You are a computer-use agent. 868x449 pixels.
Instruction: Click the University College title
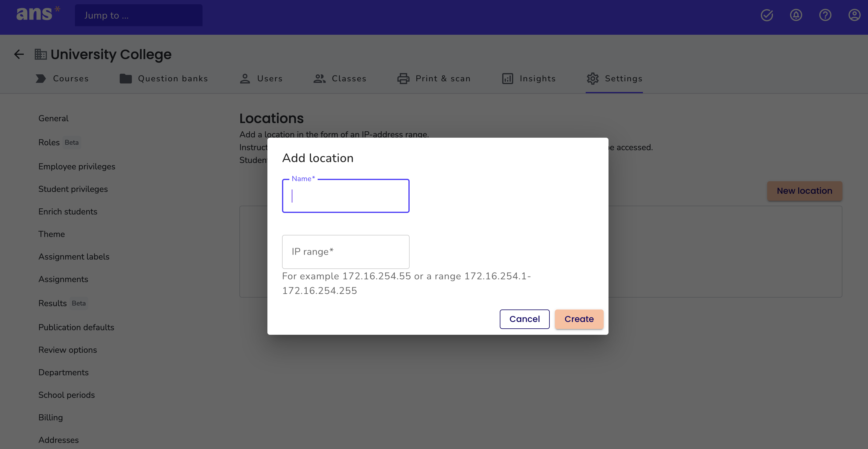[111, 54]
